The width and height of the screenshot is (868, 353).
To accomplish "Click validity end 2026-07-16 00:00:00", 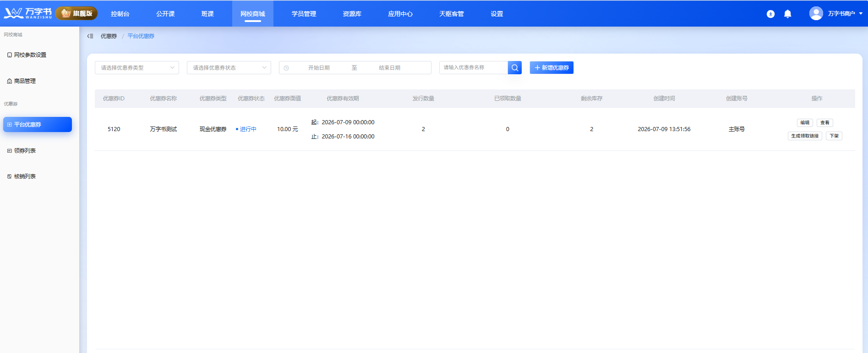I will 348,137.
